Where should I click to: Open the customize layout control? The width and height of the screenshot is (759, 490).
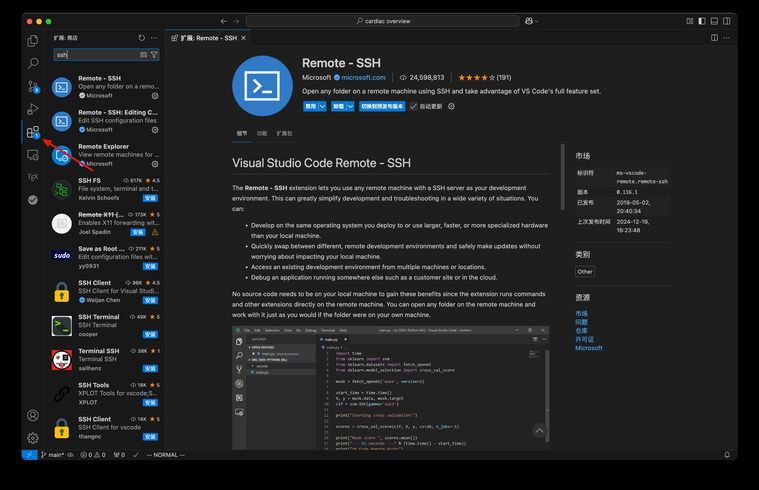689,21
